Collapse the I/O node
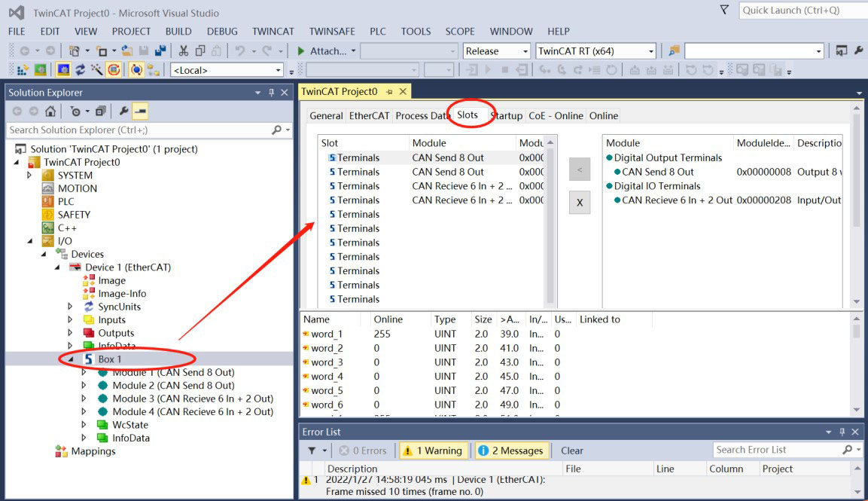868x501 pixels. (30, 241)
